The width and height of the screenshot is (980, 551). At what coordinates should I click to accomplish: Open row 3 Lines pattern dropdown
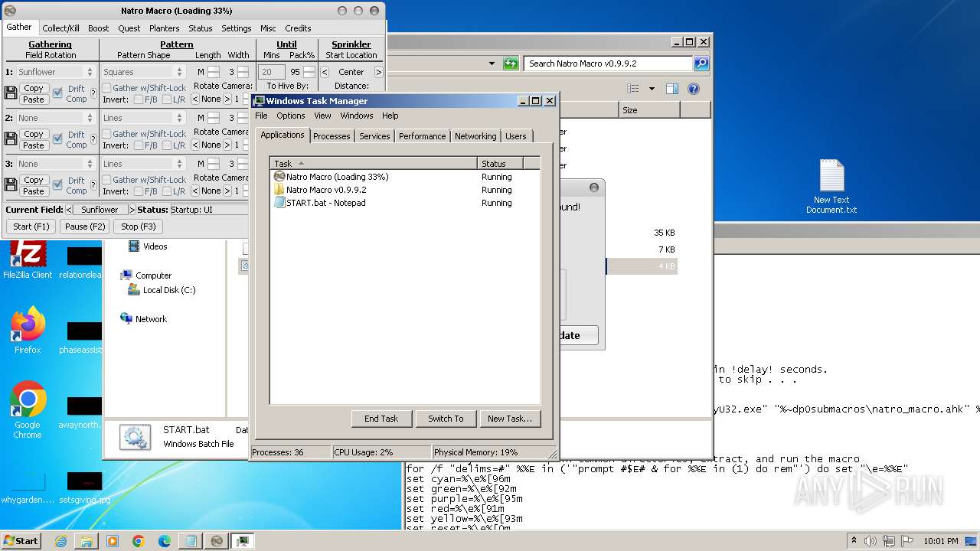[x=143, y=164]
